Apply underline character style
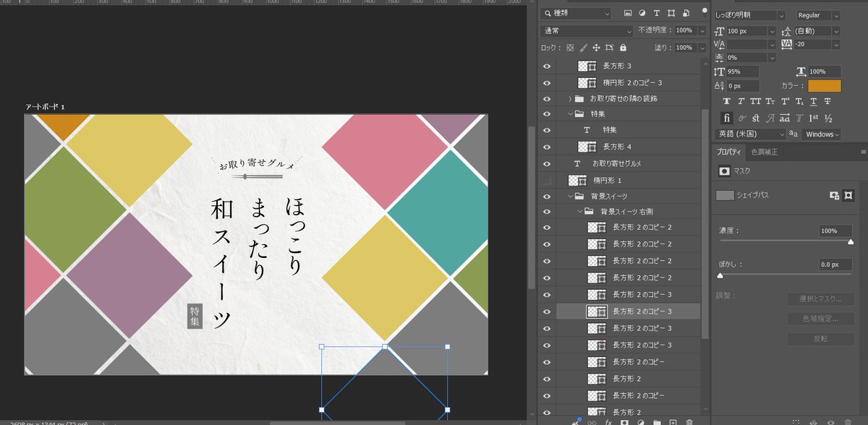 (814, 102)
